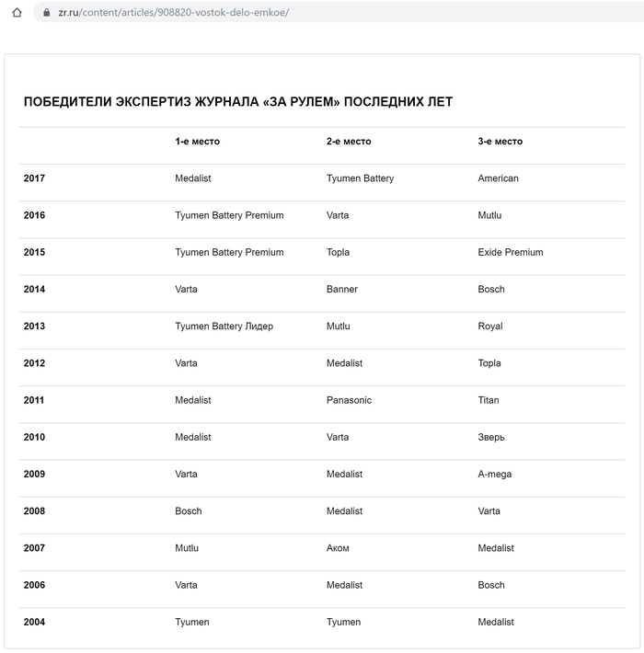Click Зверь in the 2010 row
644x653 pixels.
[x=491, y=437]
